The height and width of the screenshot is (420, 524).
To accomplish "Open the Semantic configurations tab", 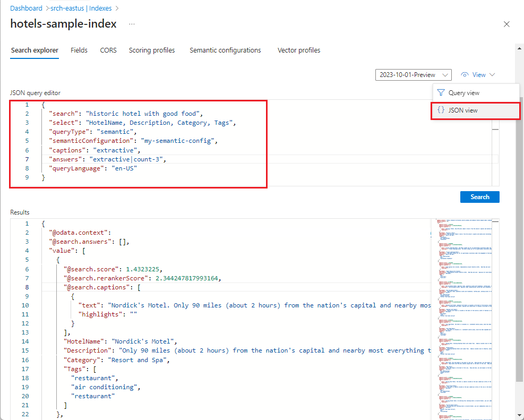I will point(225,50).
